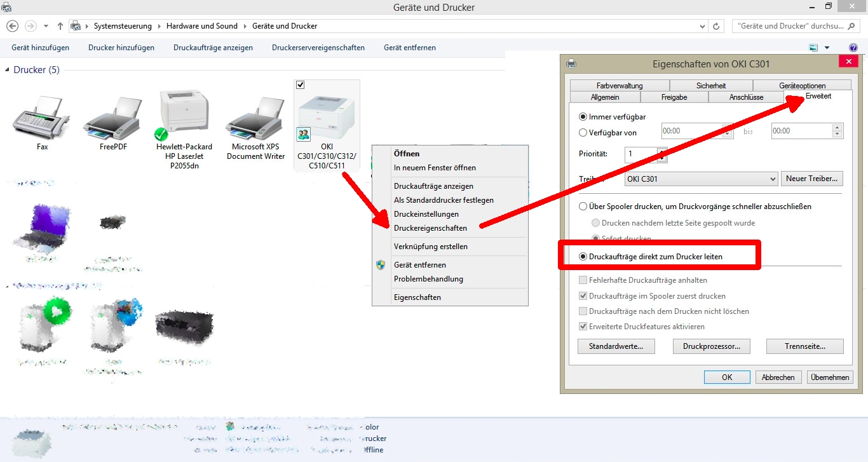Screen dimensions: 868x462
Task: Collapse the Drucker (5) group
Action: 7,70
